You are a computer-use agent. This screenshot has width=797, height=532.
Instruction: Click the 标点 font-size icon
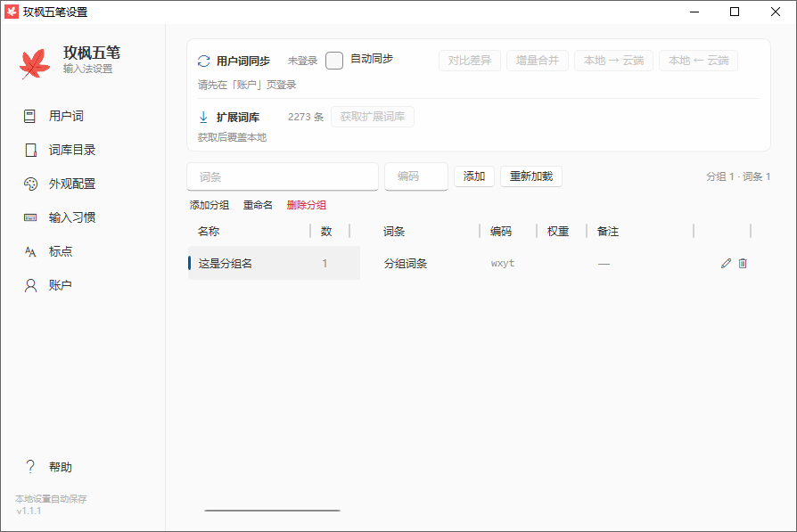[30, 251]
